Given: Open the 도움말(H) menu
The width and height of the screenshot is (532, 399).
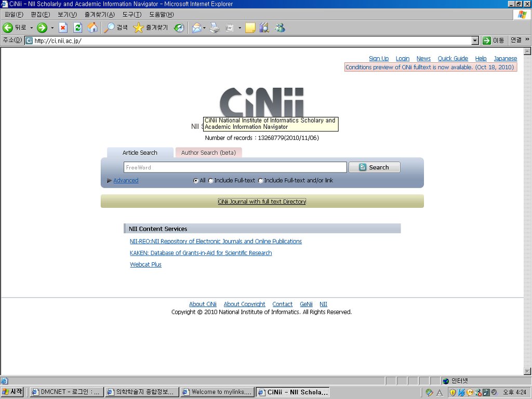Looking at the screenshot, I should pos(161,15).
